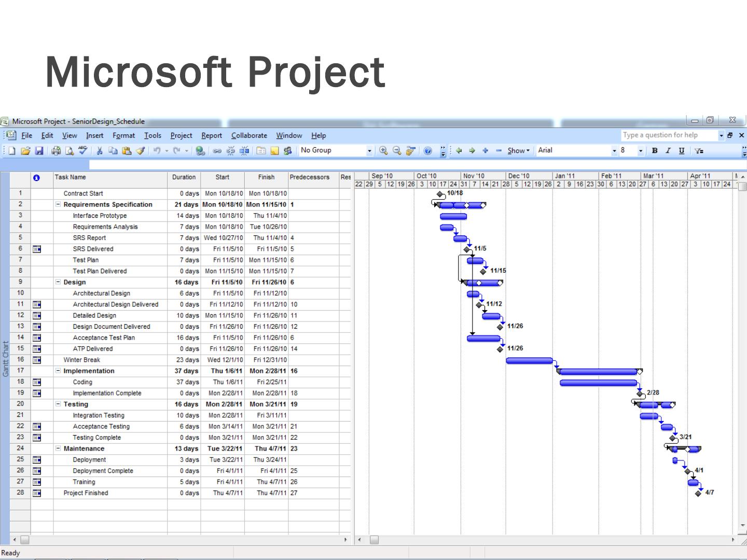The image size is (747, 560).
Task: Add a Task Note with the yellow note icon
Action: click(274, 151)
